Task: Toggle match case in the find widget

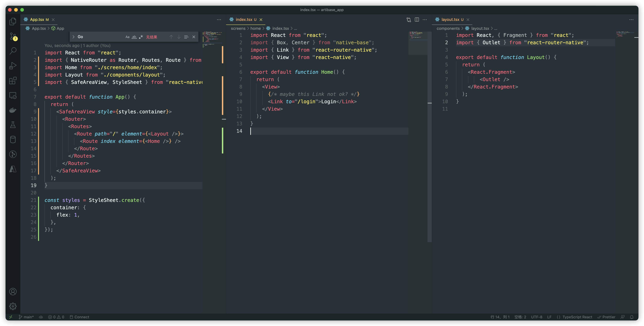Action: pos(127,37)
